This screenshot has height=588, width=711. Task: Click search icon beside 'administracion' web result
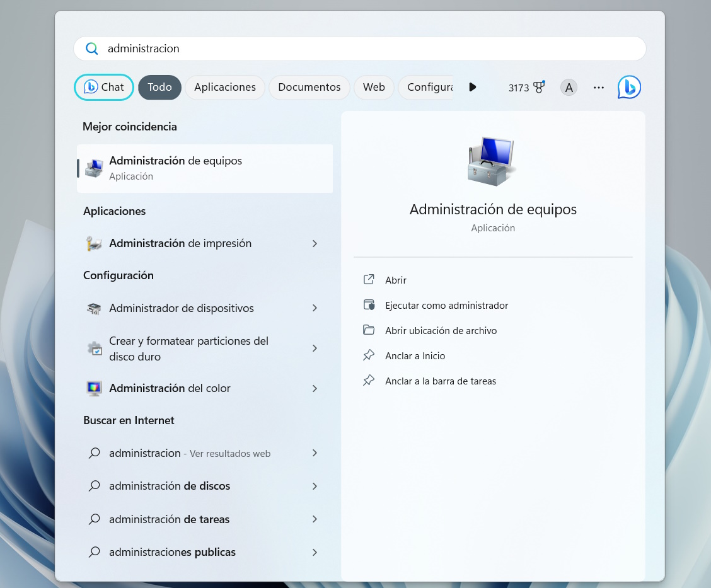pyautogui.click(x=95, y=453)
